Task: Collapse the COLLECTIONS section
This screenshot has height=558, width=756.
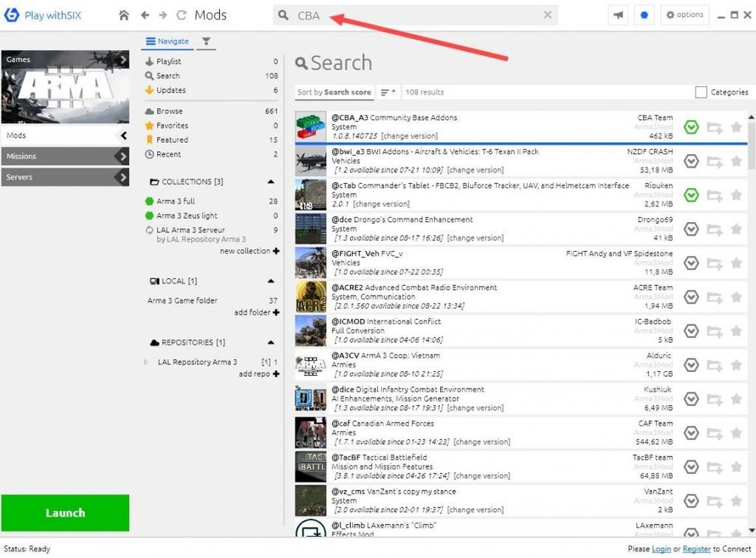Action: pyautogui.click(x=271, y=181)
